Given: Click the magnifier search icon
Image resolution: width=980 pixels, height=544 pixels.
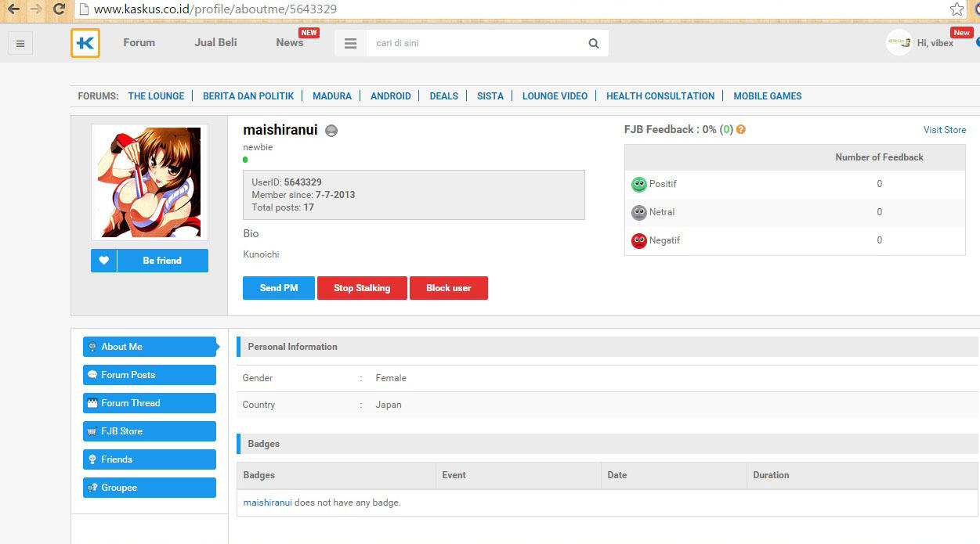Looking at the screenshot, I should (594, 43).
